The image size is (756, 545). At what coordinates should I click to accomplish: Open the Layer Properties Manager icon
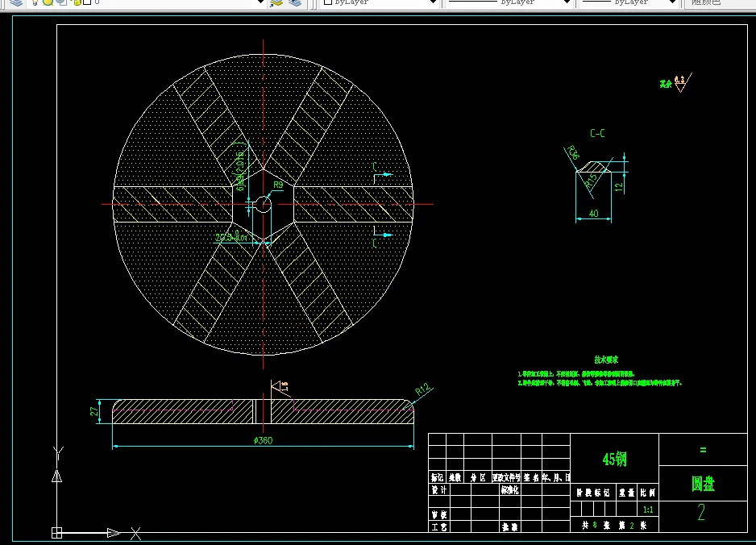click(x=16, y=3)
